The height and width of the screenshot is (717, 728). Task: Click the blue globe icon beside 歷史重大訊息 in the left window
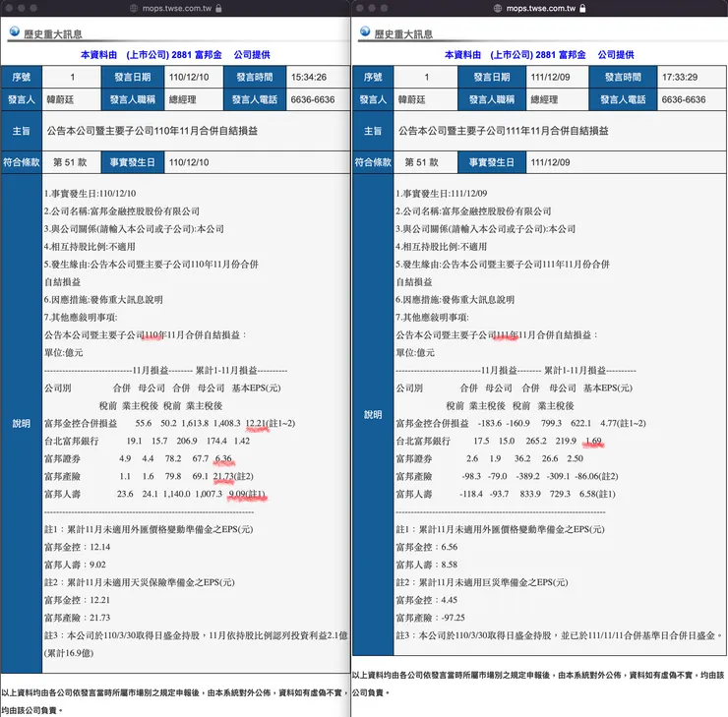(15, 31)
